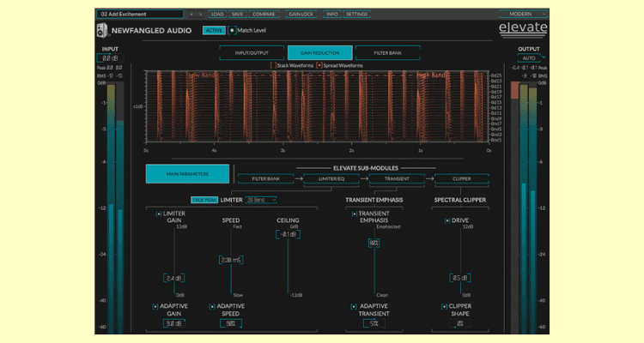Toggle Clipper Shape enable box

pos(444,306)
